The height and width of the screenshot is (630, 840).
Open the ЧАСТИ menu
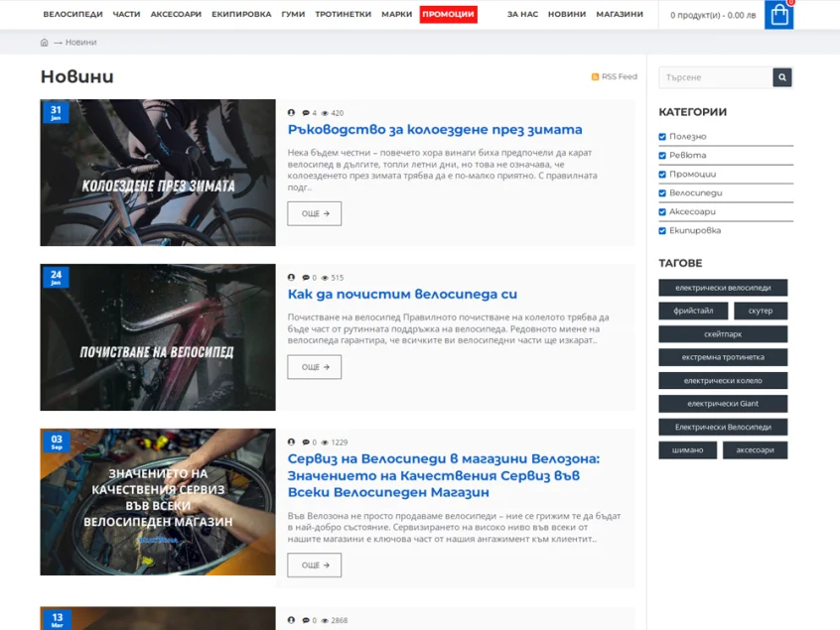[x=126, y=15]
